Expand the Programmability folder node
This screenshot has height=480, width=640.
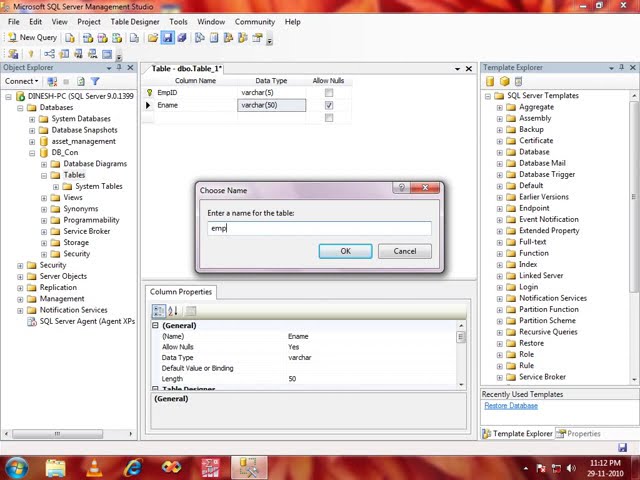click(x=44, y=221)
